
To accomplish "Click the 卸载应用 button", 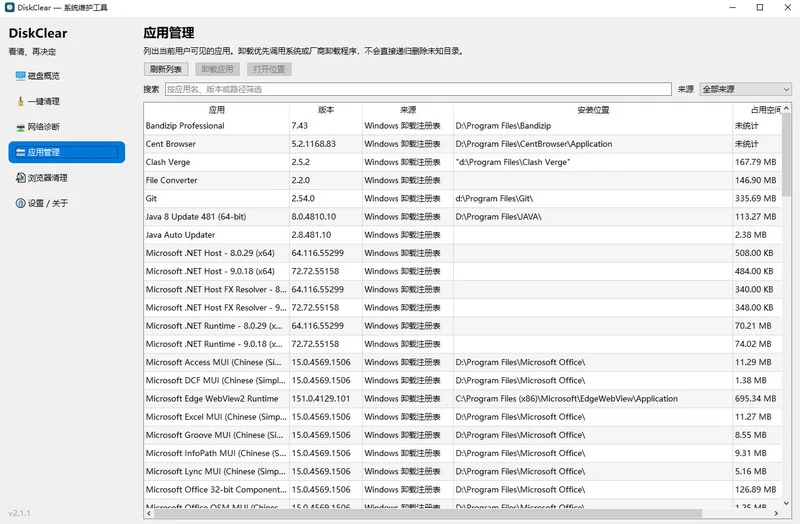I will 217,69.
